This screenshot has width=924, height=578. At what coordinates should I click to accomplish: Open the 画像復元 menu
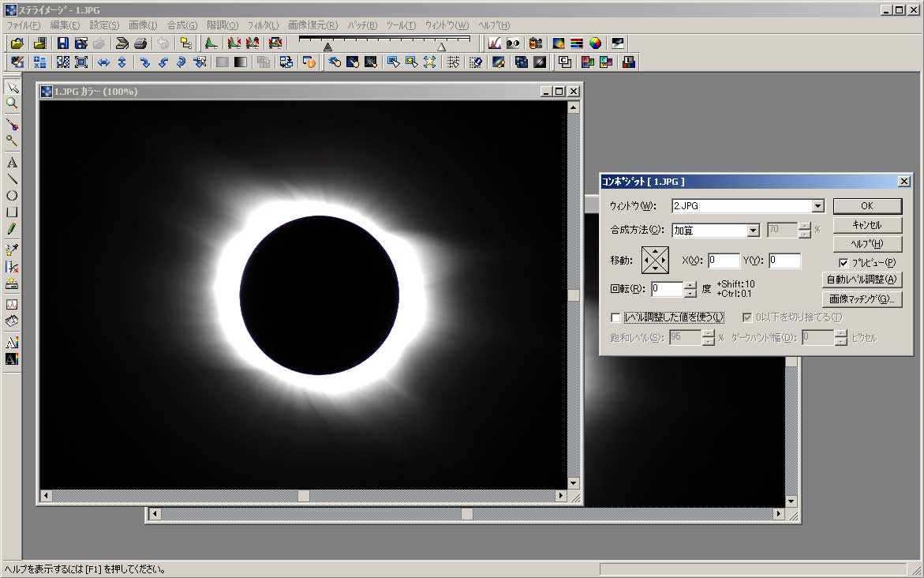(x=312, y=25)
